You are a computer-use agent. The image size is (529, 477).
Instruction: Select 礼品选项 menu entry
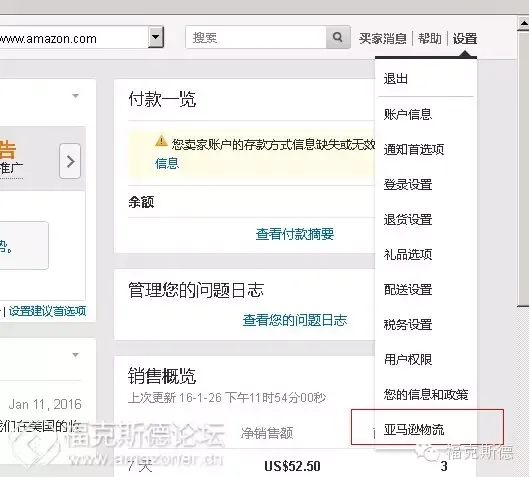pyautogui.click(x=408, y=254)
